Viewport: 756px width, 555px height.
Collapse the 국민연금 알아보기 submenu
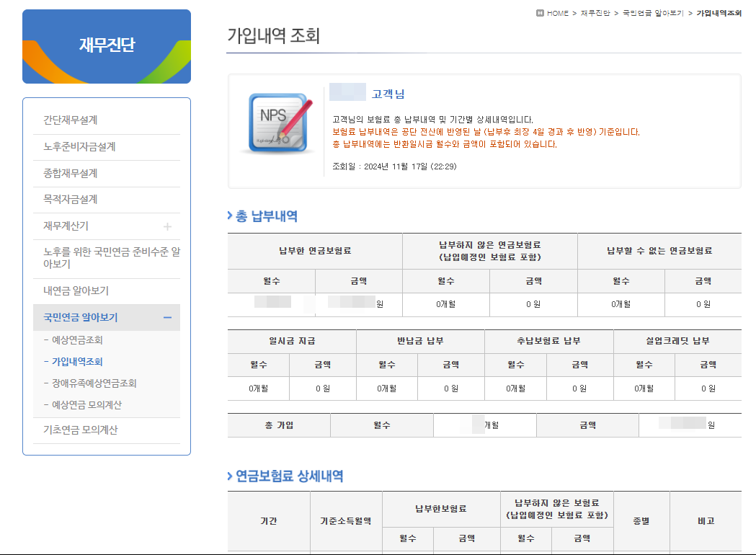pos(167,317)
